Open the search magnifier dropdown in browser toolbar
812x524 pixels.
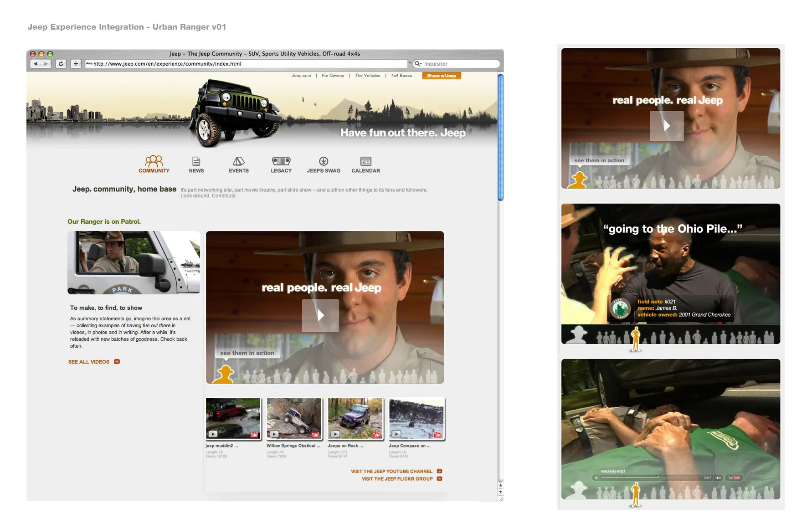coord(418,64)
